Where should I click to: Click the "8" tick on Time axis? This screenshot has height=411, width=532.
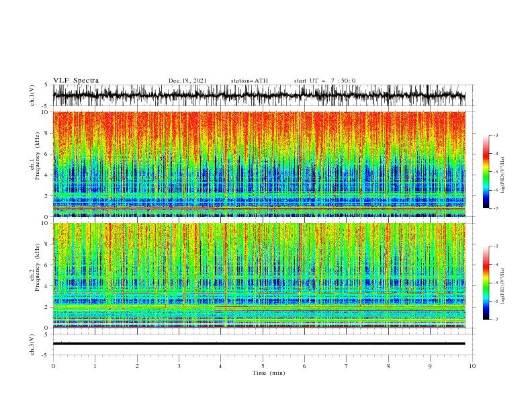[x=388, y=366]
